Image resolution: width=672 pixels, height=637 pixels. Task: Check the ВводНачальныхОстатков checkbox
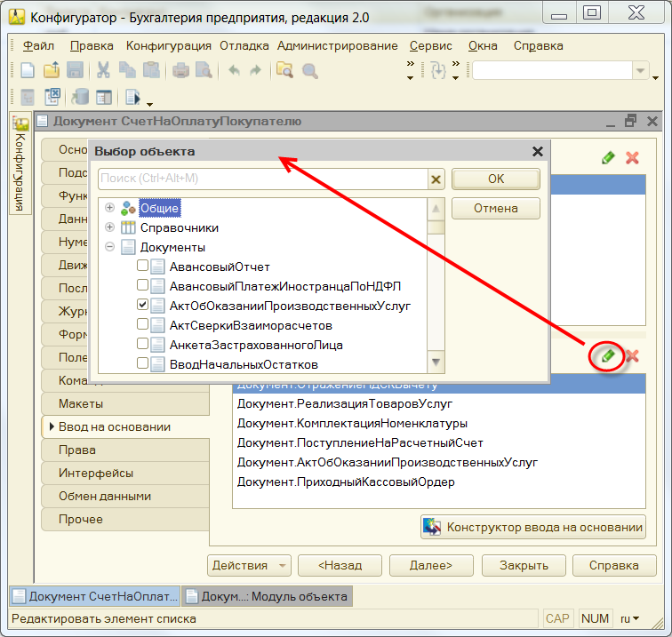click(x=143, y=363)
